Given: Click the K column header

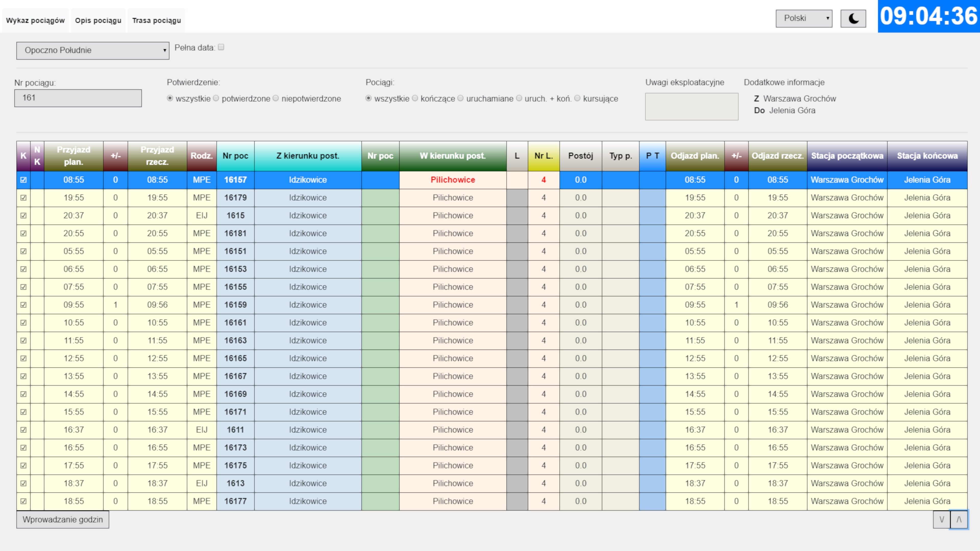Looking at the screenshot, I should pyautogui.click(x=23, y=156).
